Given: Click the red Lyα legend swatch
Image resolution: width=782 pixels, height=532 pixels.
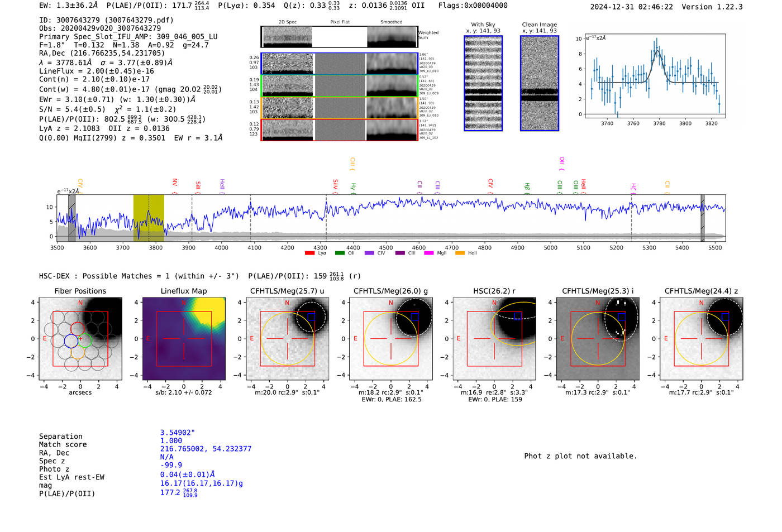Looking at the screenshot, I should (309, 253).
